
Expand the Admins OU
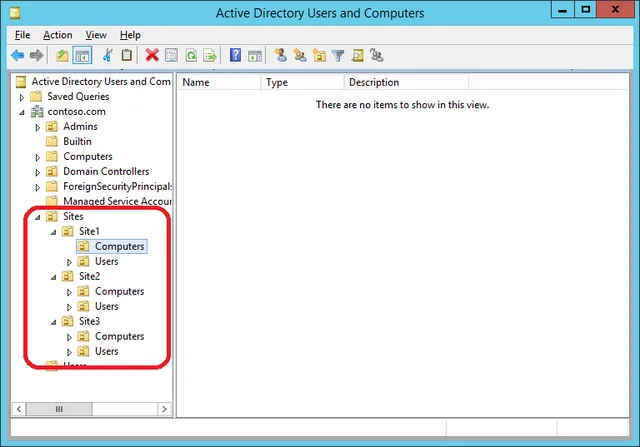click(38, 128)
